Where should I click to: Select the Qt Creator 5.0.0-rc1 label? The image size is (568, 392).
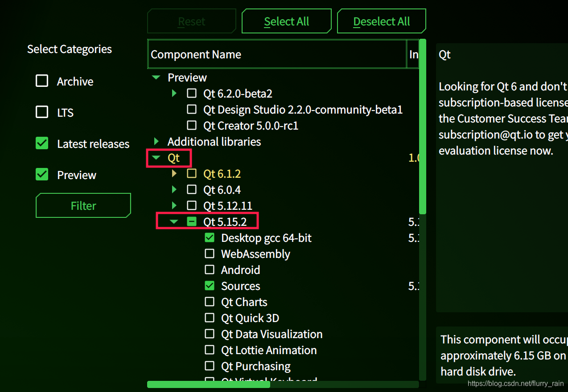pyautogui.click(x=251, y=126)
